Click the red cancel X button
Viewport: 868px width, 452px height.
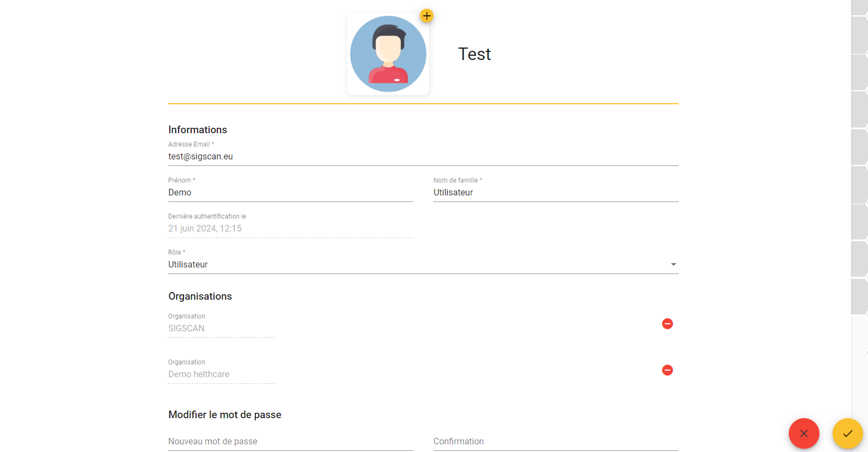point(804,433)
